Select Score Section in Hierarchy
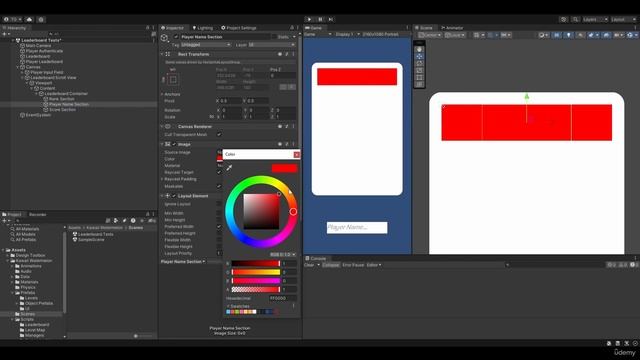This screenshot has height=360, width=640. pos(62,109)
